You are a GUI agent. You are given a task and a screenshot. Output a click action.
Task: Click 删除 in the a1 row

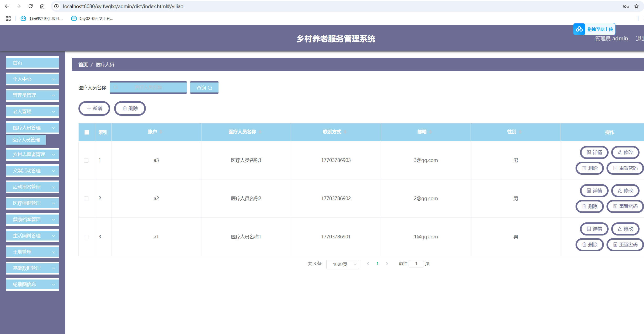[590, 245]
